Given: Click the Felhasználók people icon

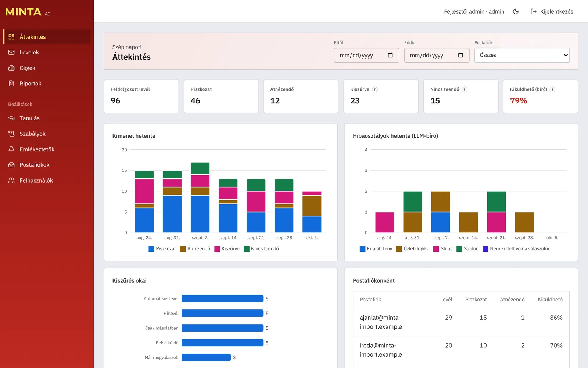Looking at the screenshot, I should tap(11, 180).
